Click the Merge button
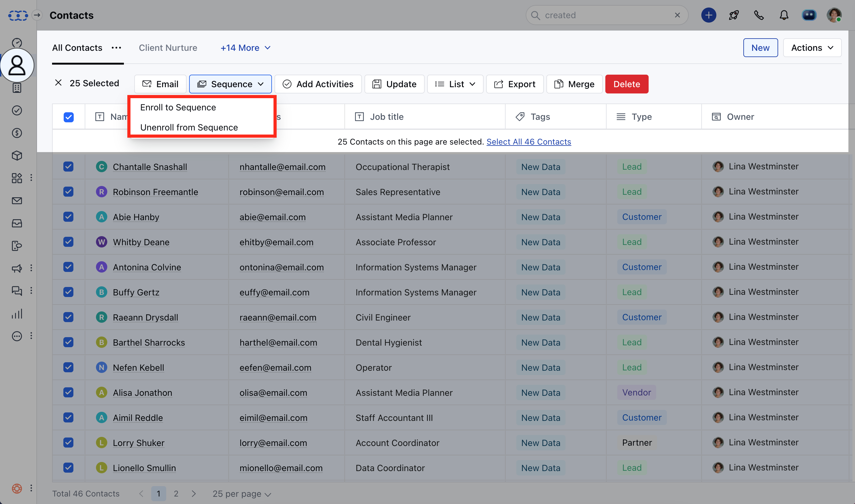This screenshot has height=504, width=855. (x=574, y=84)
